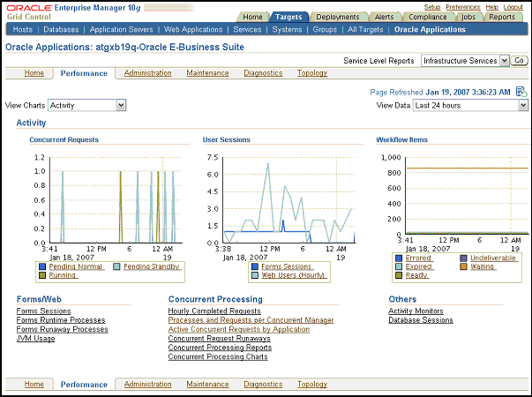Select Application Servers subtab
Image resolution: width=532 pixels, height=397 pixels.
tap(121, 29)
